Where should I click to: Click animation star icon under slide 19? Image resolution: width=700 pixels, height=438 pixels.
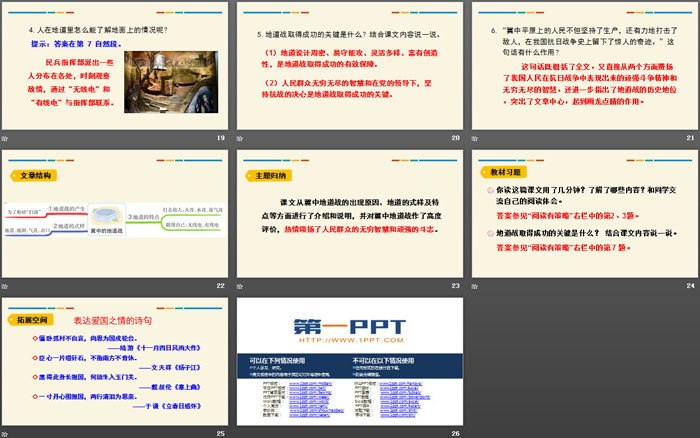4,138
